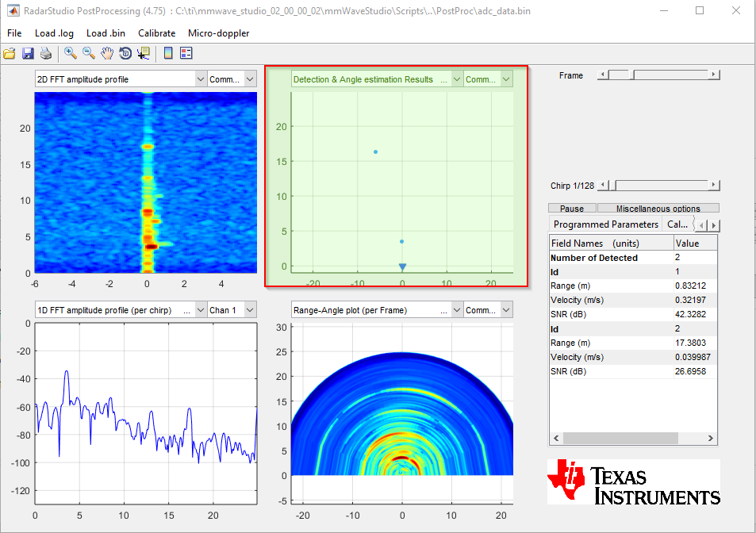Open file using the folder toolbar icon
Image resolution: width=756 pixels, height=533 pixels.
coord(10,53)
